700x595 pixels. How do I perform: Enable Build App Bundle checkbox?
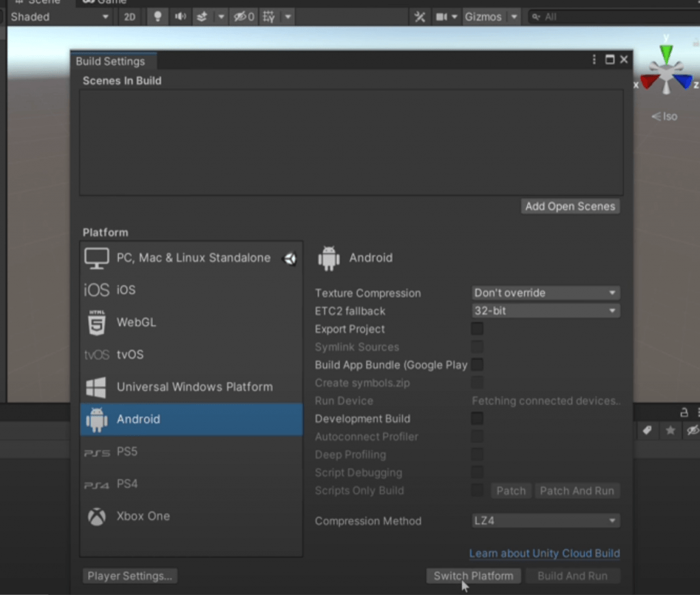click(477, 364)
